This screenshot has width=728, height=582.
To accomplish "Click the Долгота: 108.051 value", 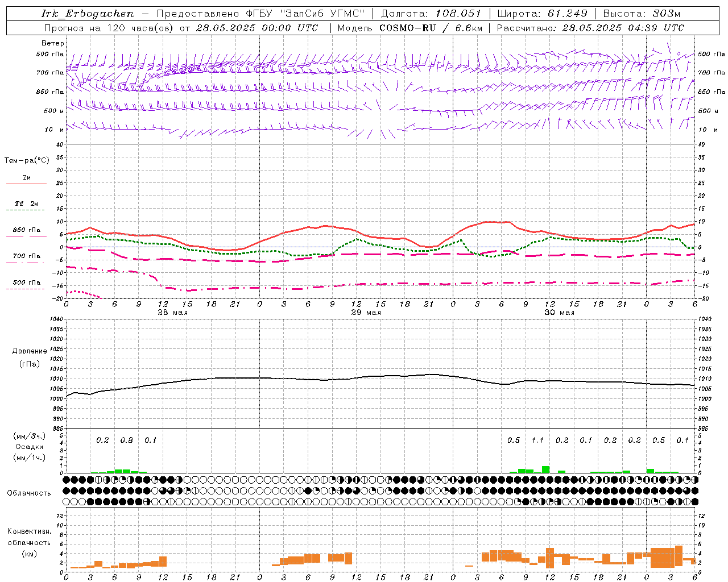I will point(431,14).
